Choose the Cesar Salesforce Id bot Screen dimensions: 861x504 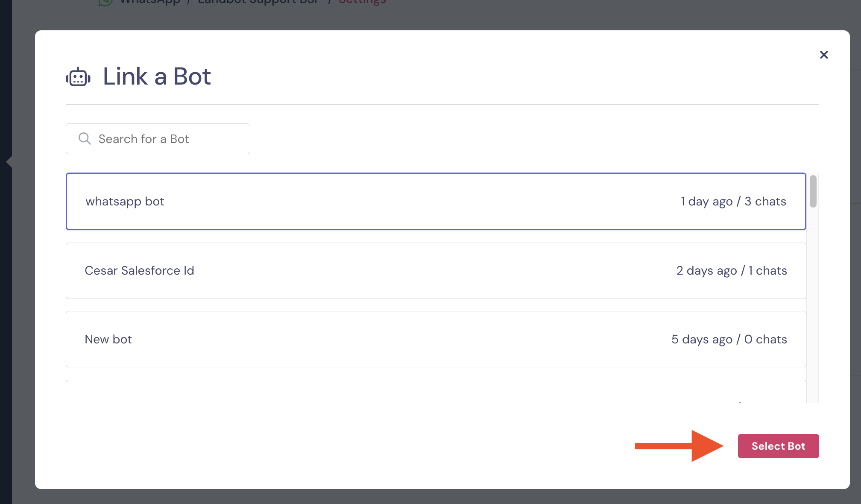click(436, 271)
